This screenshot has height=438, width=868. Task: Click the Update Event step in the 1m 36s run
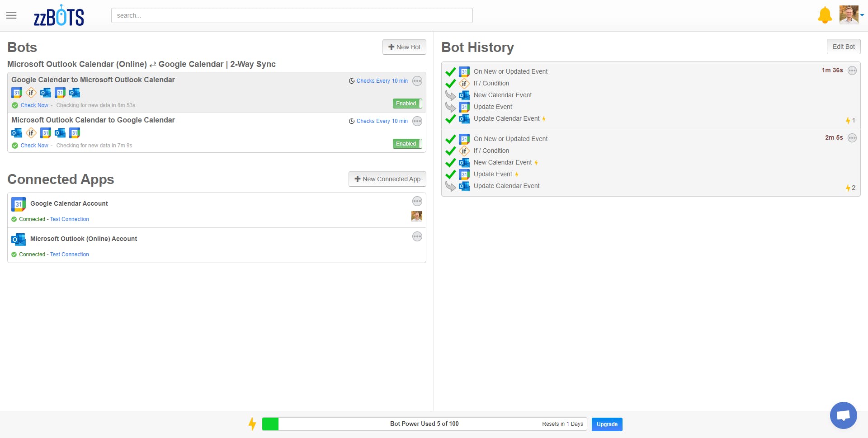493,107
